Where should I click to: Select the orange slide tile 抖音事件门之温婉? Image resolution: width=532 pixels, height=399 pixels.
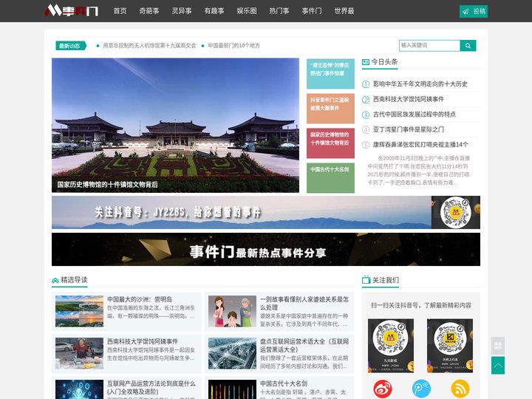tap(330, 108)
